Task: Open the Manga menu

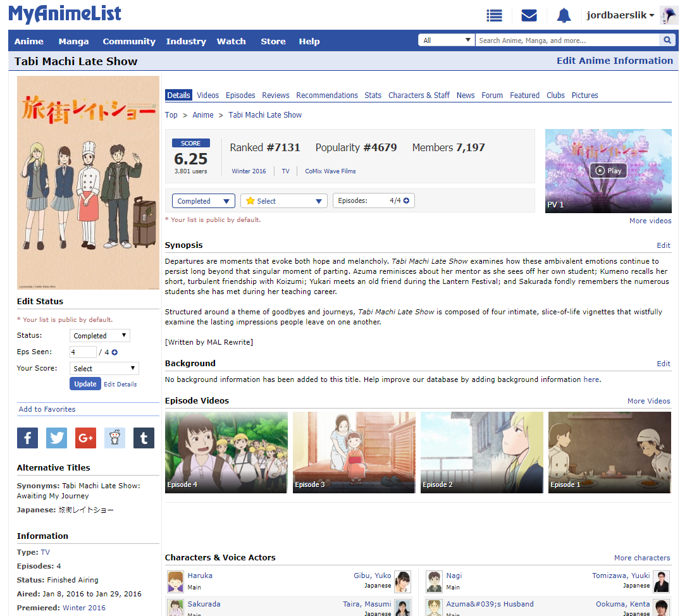Action: tap(74, 42)
